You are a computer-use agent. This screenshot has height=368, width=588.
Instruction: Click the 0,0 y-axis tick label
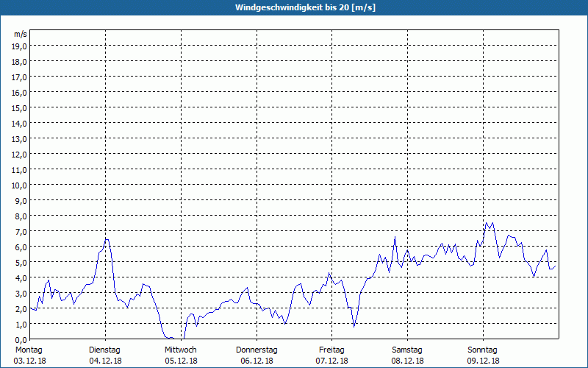pyautogui.click(x=21, y=340)
